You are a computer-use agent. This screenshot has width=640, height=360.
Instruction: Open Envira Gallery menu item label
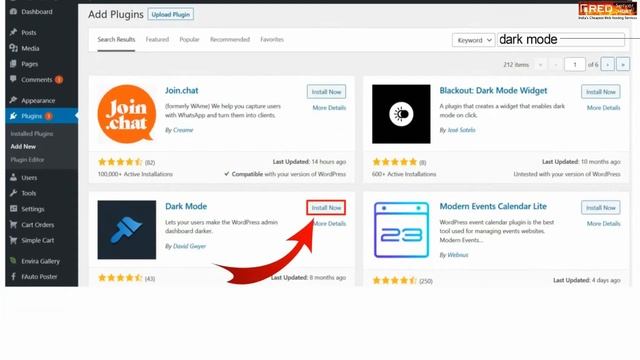(40, 261)
